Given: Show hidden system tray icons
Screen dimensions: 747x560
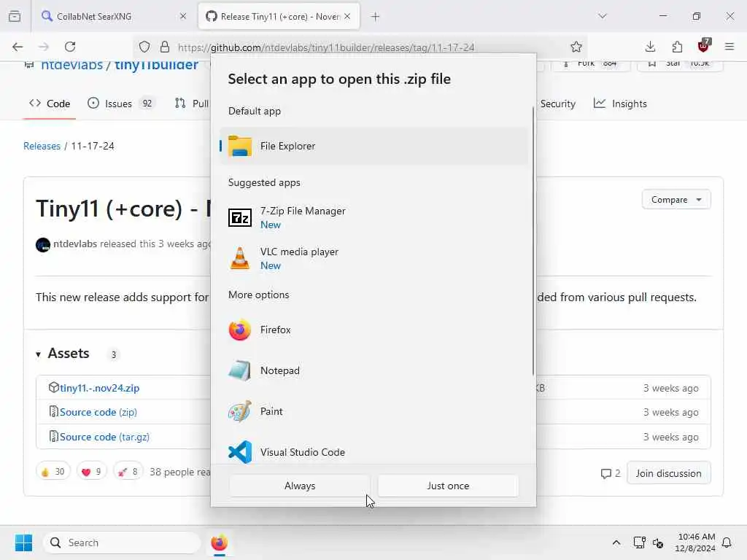Looking at the screenshot, I should (x=616, y=542).
